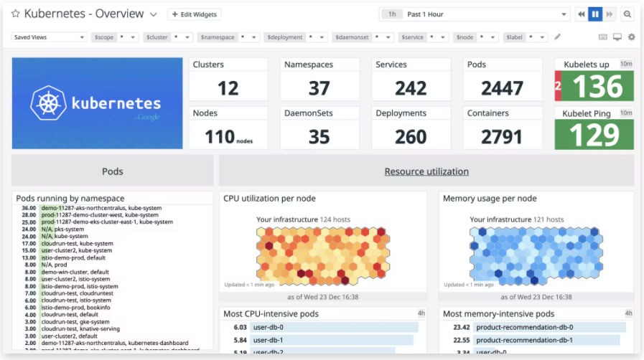The height and width of the screenshot is (360, 644).
Task: Step forward in time with fast-forward icon
Action: [x=610, y=14]
